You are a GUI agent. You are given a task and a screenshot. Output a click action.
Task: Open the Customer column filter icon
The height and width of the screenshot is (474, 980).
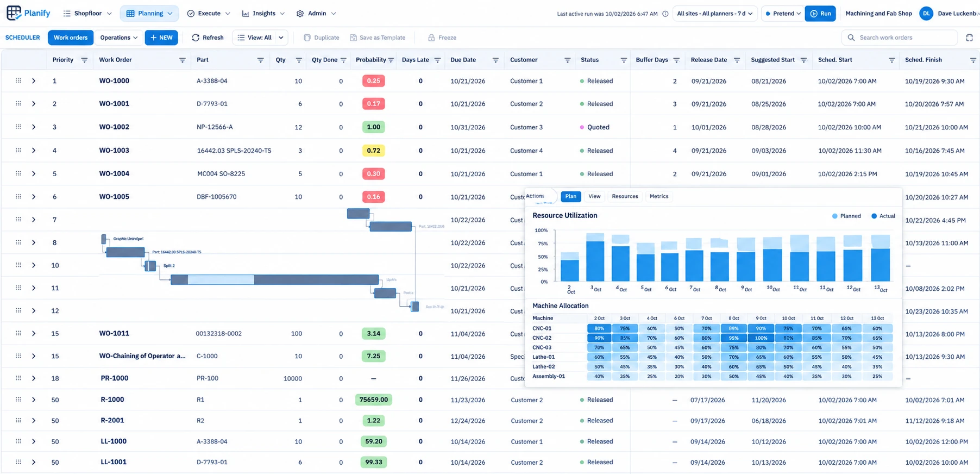pos(567,60)
